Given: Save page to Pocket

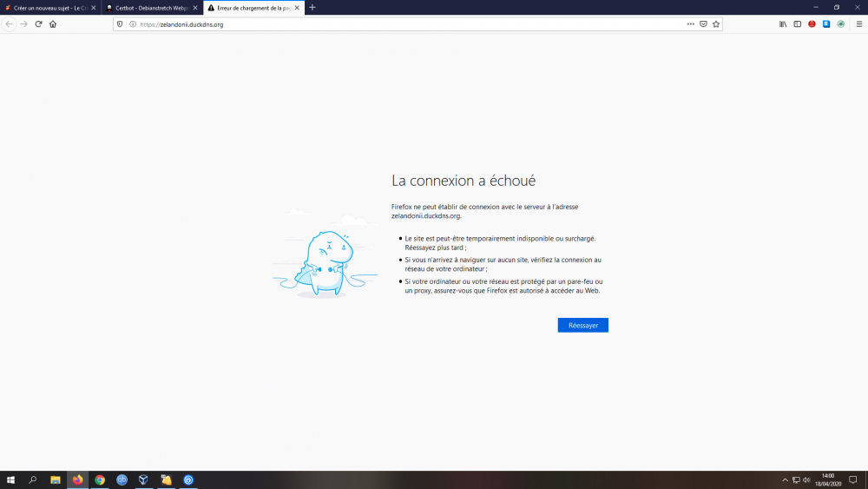Looking at the screenshot, I should [x=703, y=24].
